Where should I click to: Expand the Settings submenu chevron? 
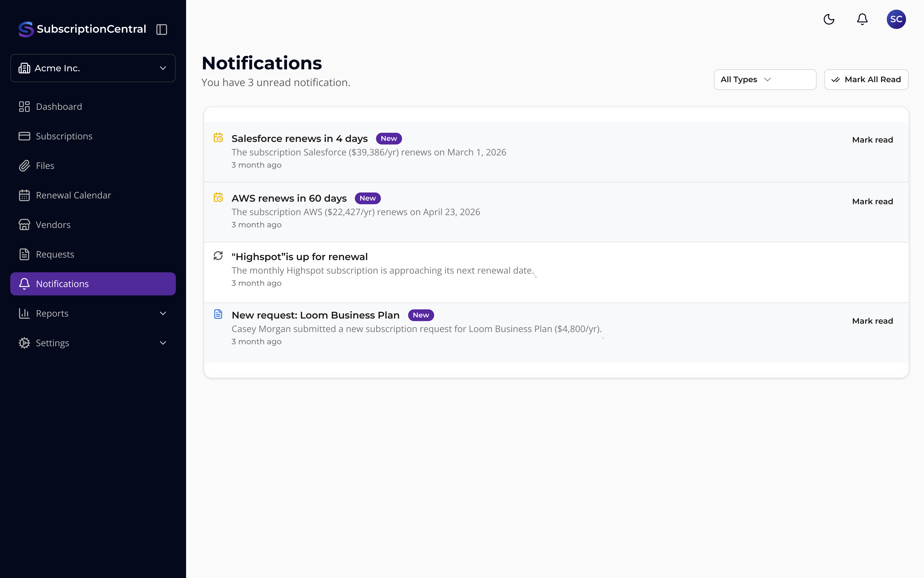point(163,343)
